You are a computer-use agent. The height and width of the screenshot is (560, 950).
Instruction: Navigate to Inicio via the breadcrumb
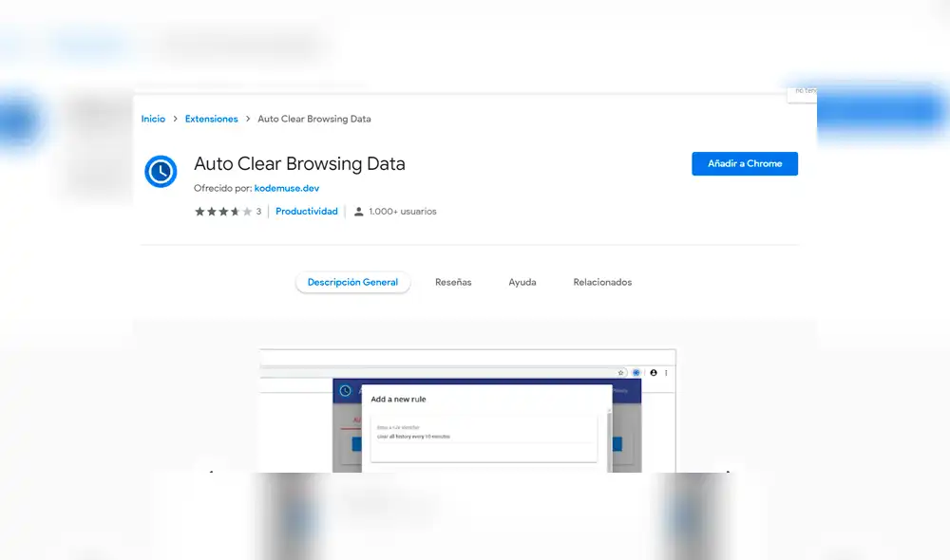coord(153,119)
